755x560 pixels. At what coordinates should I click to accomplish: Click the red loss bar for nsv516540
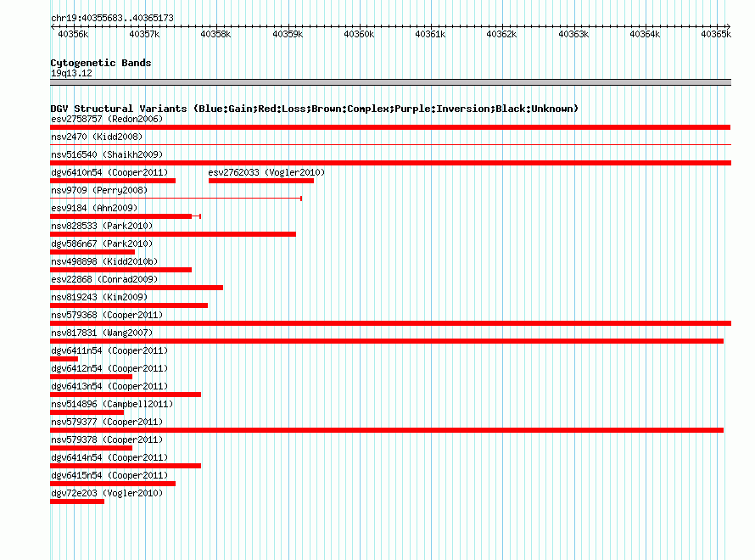[390, 163]
